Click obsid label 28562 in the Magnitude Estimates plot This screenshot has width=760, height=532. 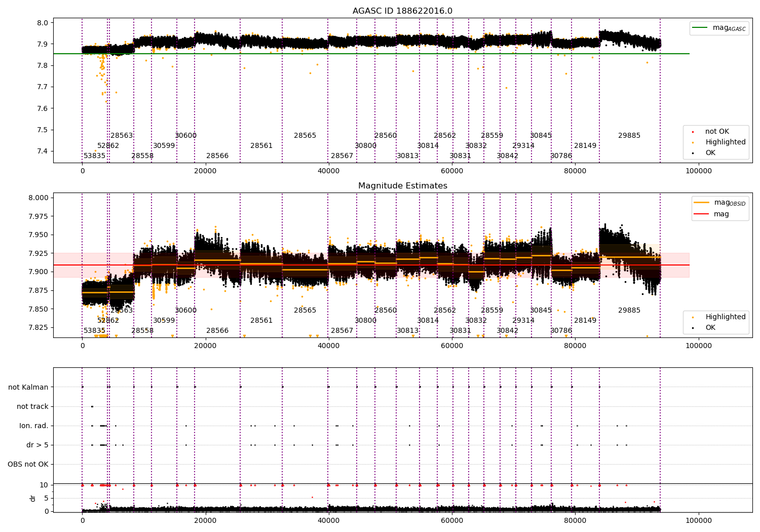[445, 311]
